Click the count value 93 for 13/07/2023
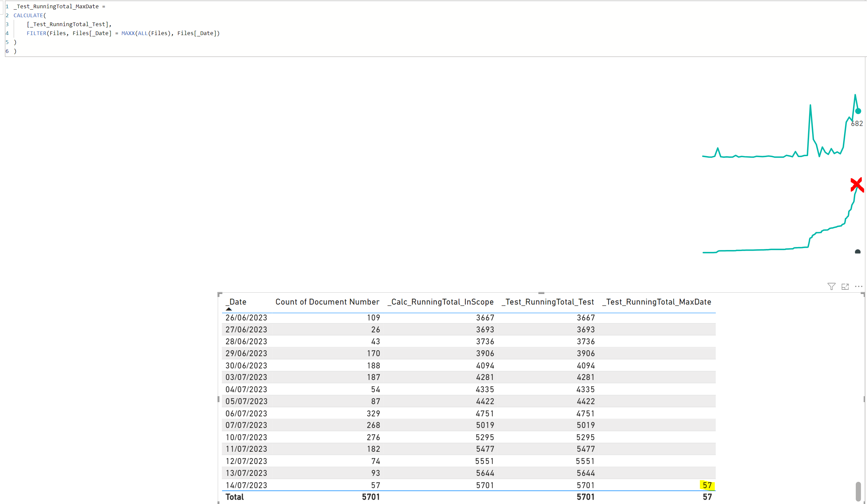Image resolution: width=867 pixels, height=504 pixels. click(x=376, y=473)
